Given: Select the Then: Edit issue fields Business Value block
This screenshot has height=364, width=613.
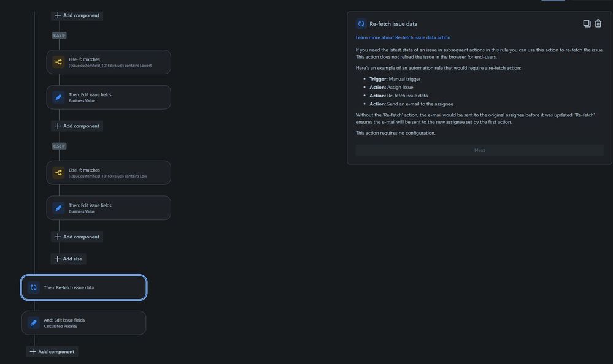Looking at the screenshot, I should pyautogui.click(x=107, y=96).
